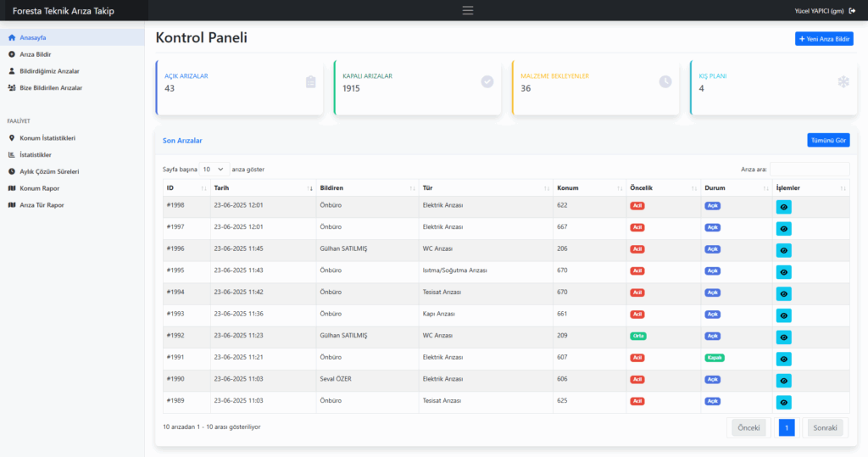The width and height of the screenshot is (868, 457).
Task: Click the Önceki pagination button
Action: [748, 427]
